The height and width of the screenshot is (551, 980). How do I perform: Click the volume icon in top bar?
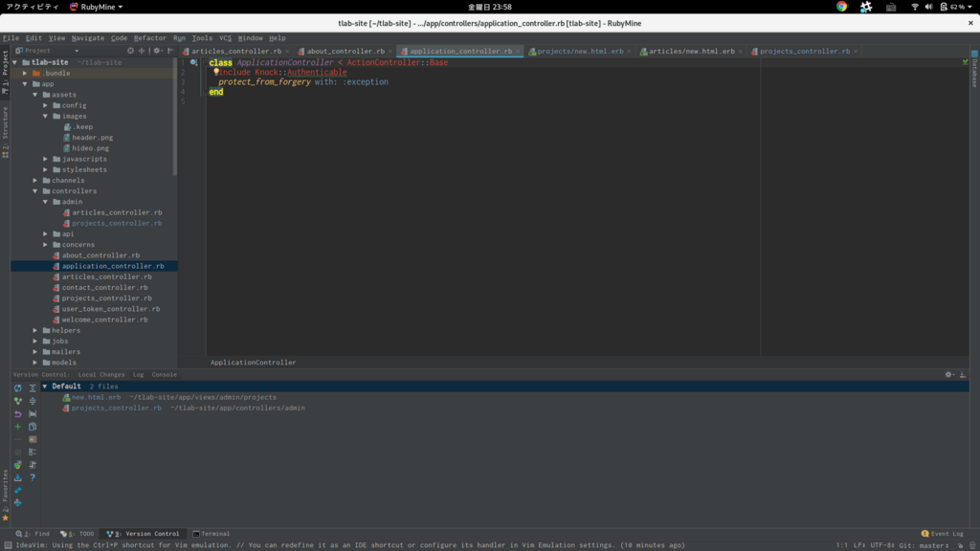[928, 7]
